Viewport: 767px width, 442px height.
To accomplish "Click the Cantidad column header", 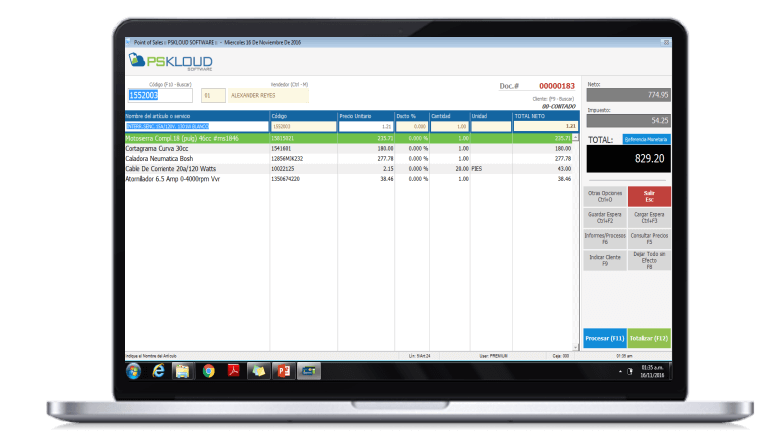I will (450, 116).
